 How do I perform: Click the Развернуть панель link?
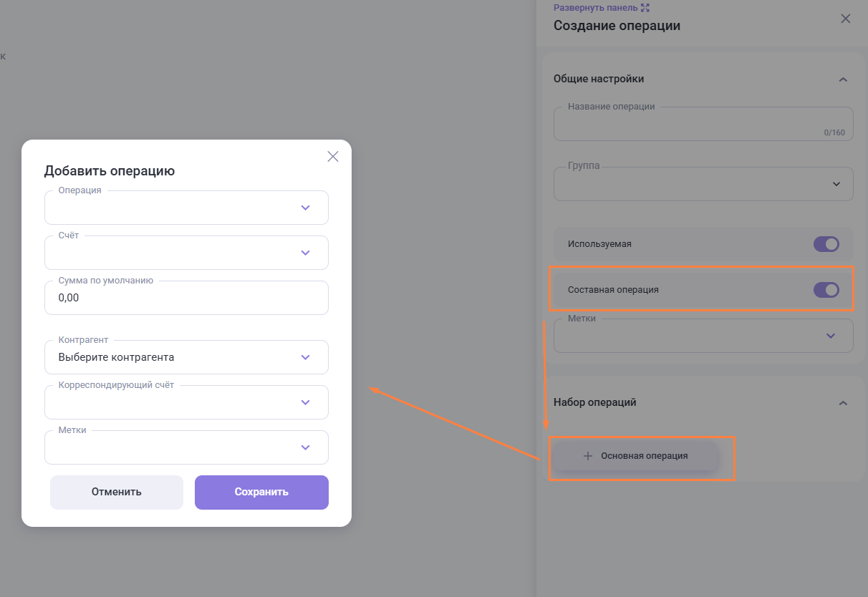(x=596, y=8)
